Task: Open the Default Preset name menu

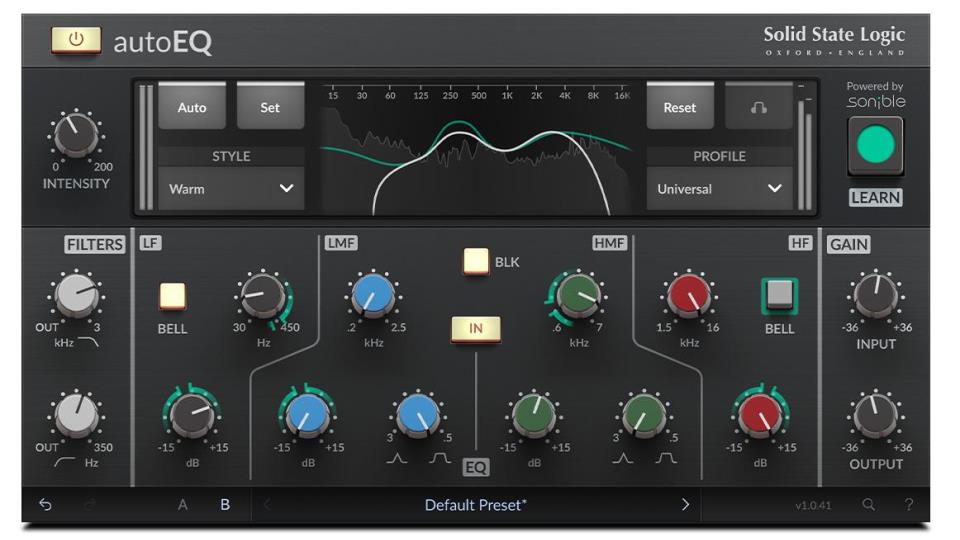Action: (476, 505)
